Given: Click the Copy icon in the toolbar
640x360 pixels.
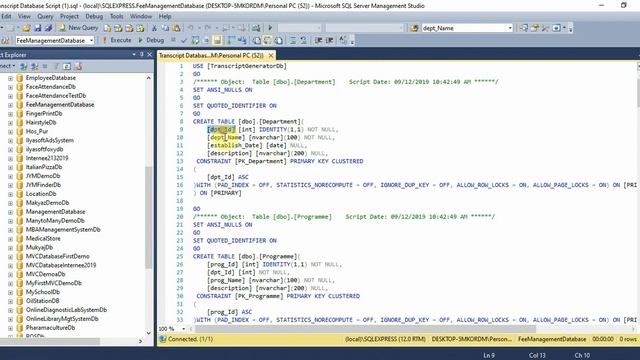Looking at the screenshot, I should [x=165, y=28].
